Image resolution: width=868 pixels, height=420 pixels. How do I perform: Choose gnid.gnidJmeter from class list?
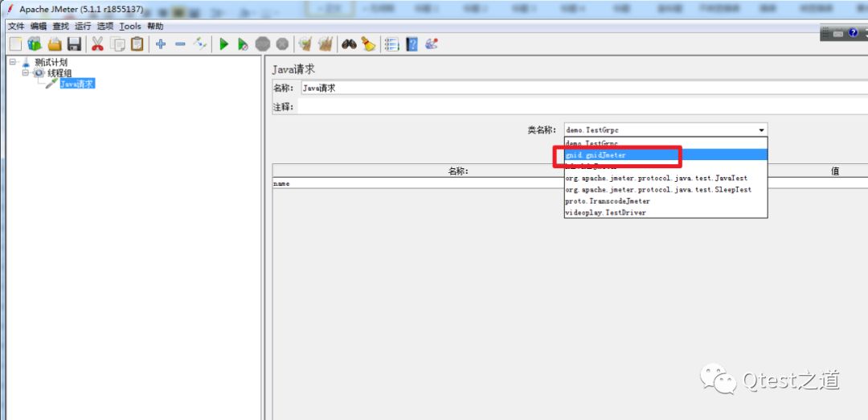point(665,155)
